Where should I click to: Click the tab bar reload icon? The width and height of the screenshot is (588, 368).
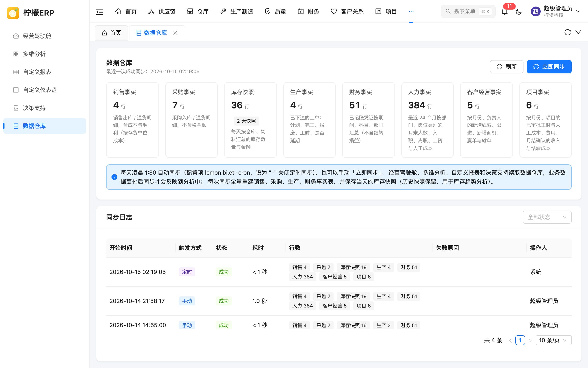[x=567, y=32]
